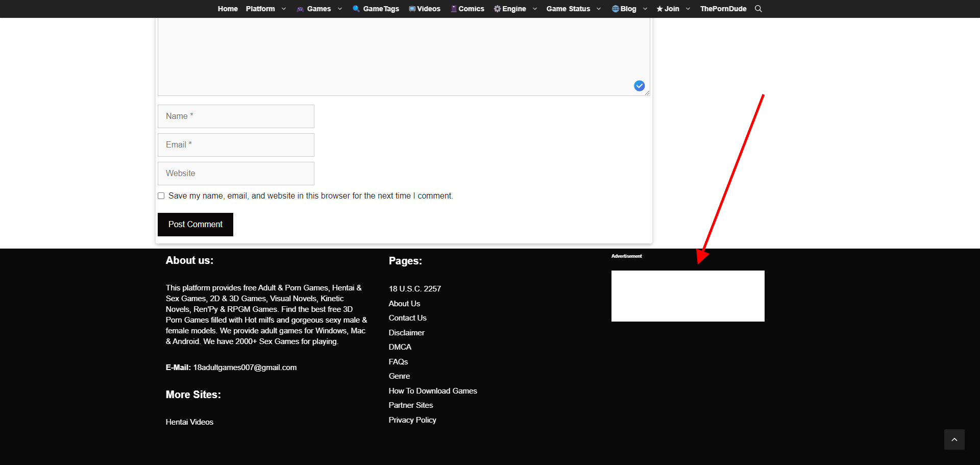The width and height of the screenshot is (980, 465).
Task: Open the Game Tags menu item
Action: pyautogui.click(x=376, y=9)
